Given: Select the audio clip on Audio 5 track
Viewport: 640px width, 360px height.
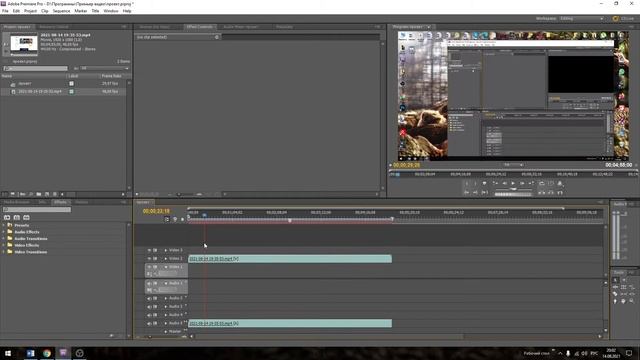Looking at the screenshot, I should tap(290, 323).
